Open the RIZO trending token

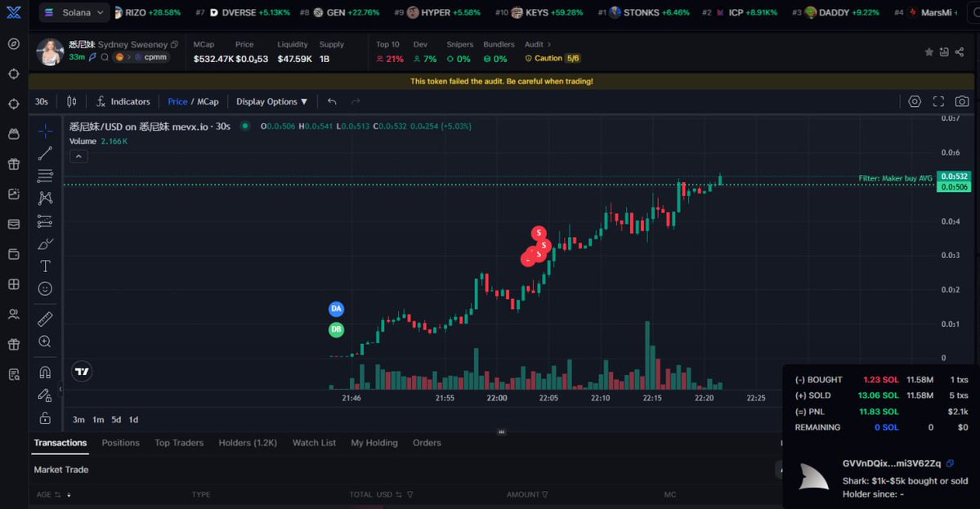147,12
